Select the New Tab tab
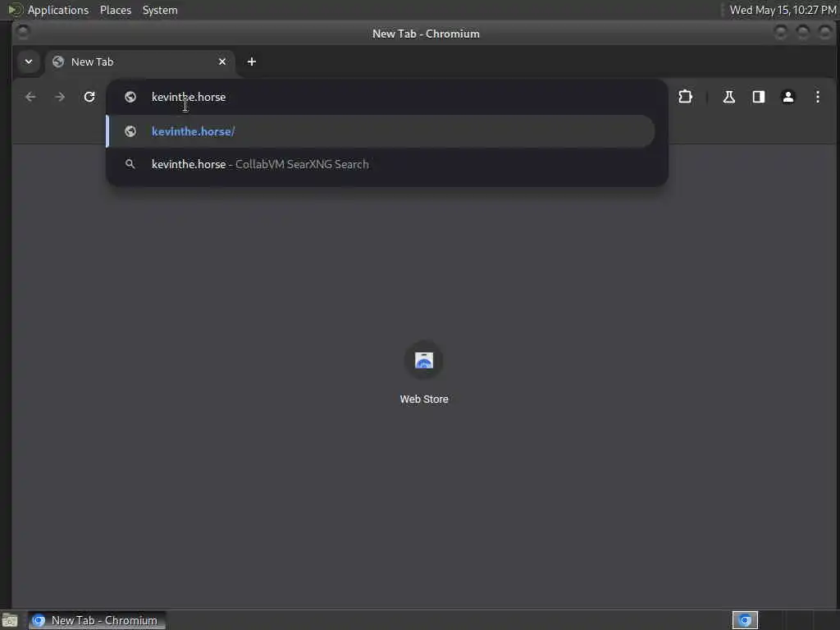840x630 pixels. (x=139, y=62)
